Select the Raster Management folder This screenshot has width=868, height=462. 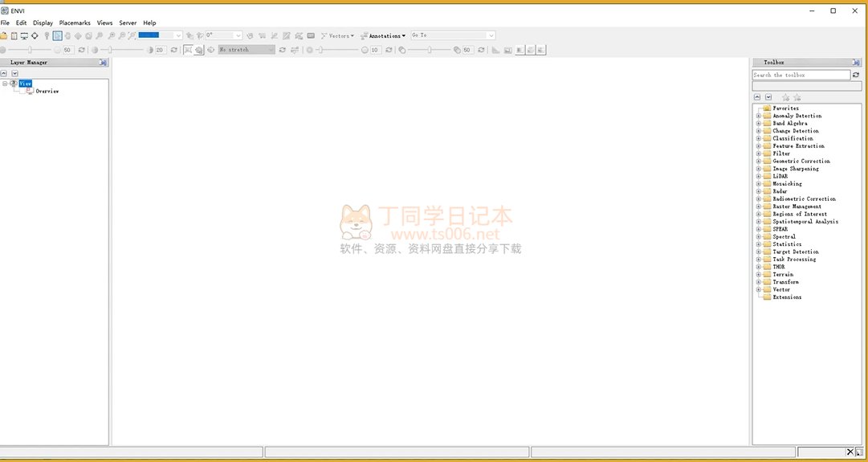pyautogui.click(x=797, y=206)
